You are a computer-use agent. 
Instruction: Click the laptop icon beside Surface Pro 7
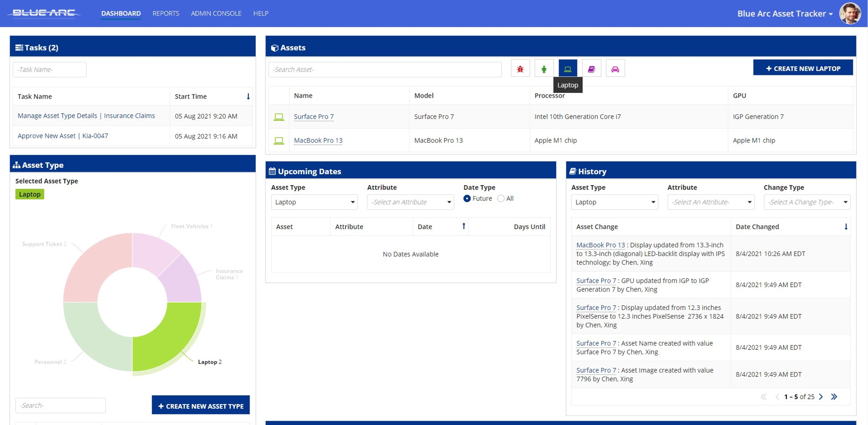point(279,117)
